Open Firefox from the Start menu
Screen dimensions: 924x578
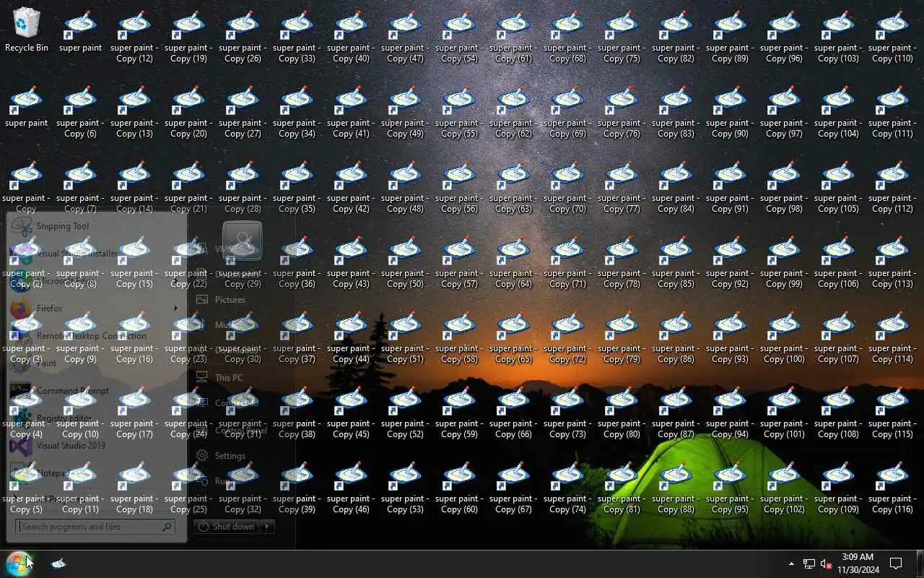(x=96, y=309)
